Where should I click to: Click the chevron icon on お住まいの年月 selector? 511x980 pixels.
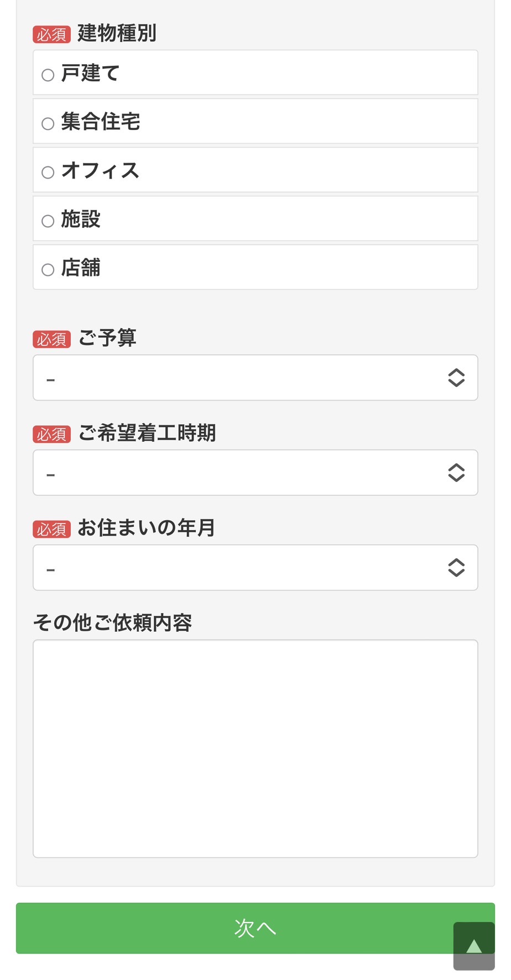click(457, 568)
